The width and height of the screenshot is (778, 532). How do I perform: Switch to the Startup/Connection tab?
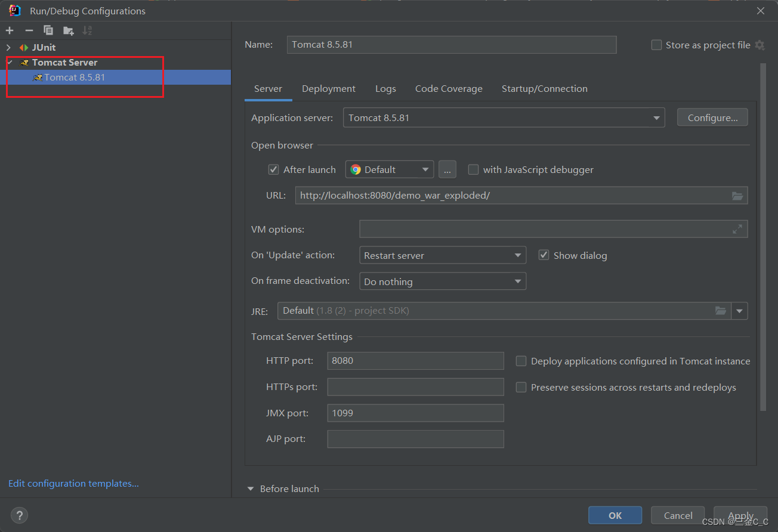[x=545, y=88]
